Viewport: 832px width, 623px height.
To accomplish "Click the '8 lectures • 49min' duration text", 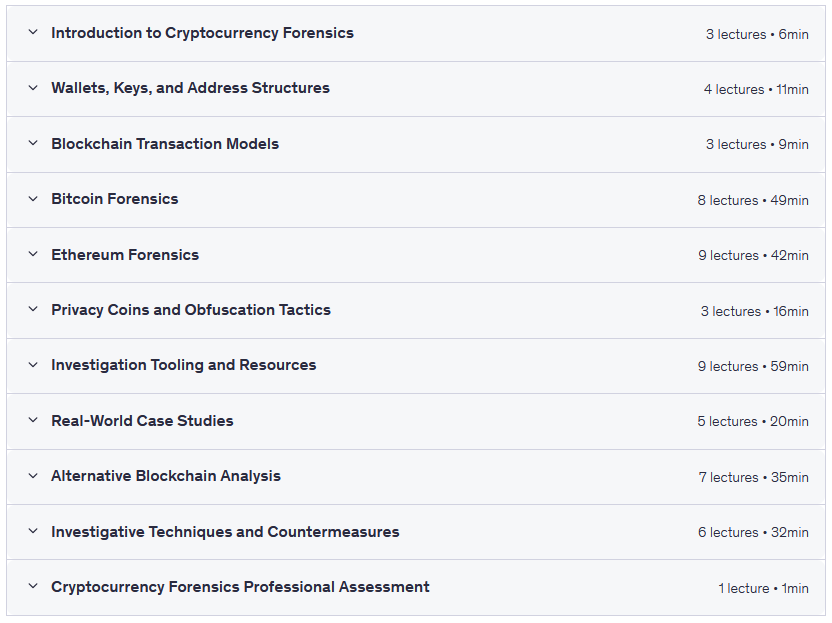I will click(753, 200).
